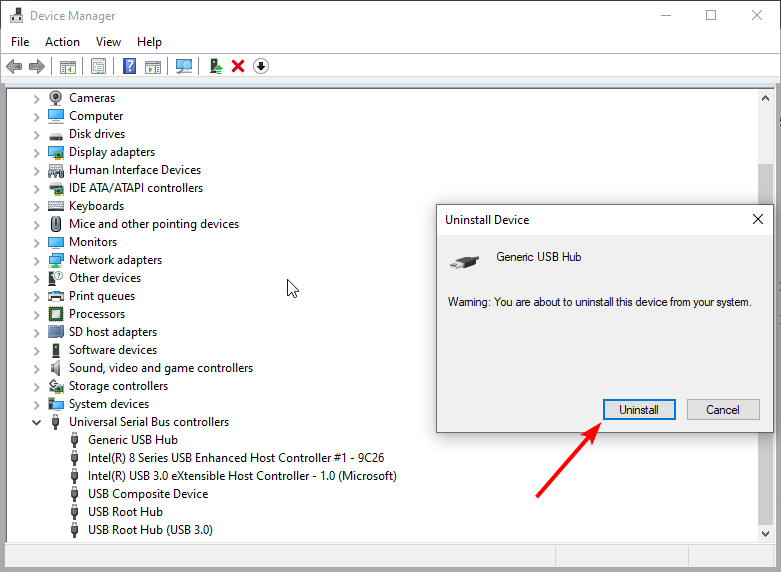This screenshot has width=781, height=572.
Task: Click the Storage controllers icon
Action: (x=56, y=386)
